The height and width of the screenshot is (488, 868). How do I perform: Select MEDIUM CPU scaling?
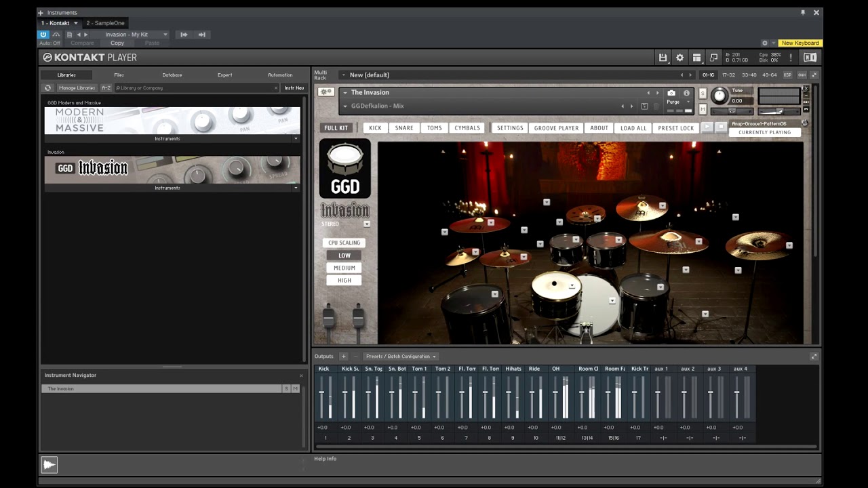[x=344, y=268]
